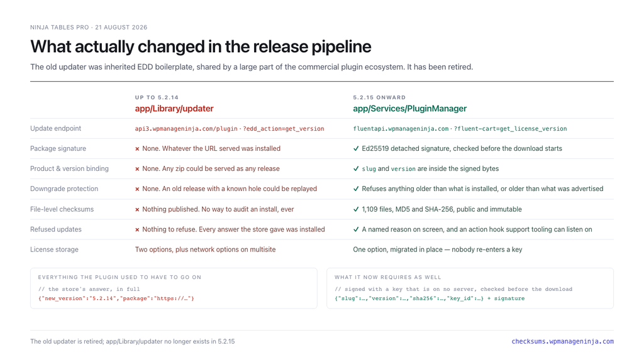Click the red X on File-level checksums row
Viewport: 644px width, 362px height.
coord(137,210)
